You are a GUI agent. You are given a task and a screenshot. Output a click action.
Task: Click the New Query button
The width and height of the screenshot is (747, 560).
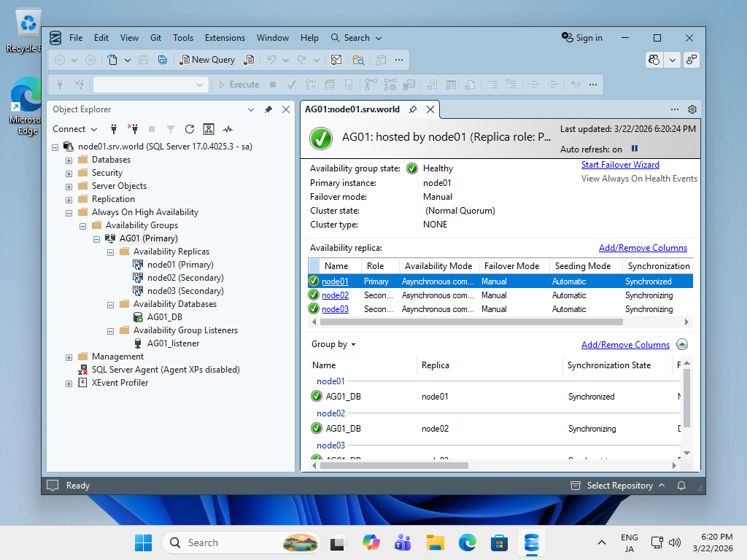[206, 60]
